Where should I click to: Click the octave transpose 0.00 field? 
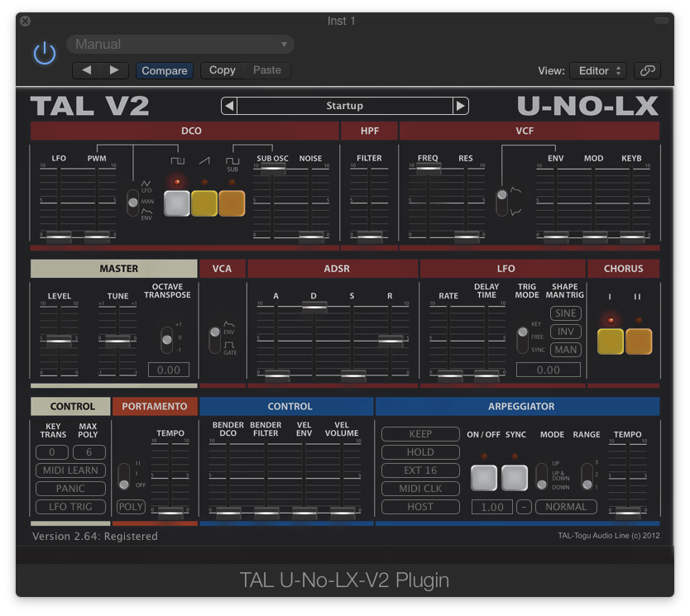169,370
